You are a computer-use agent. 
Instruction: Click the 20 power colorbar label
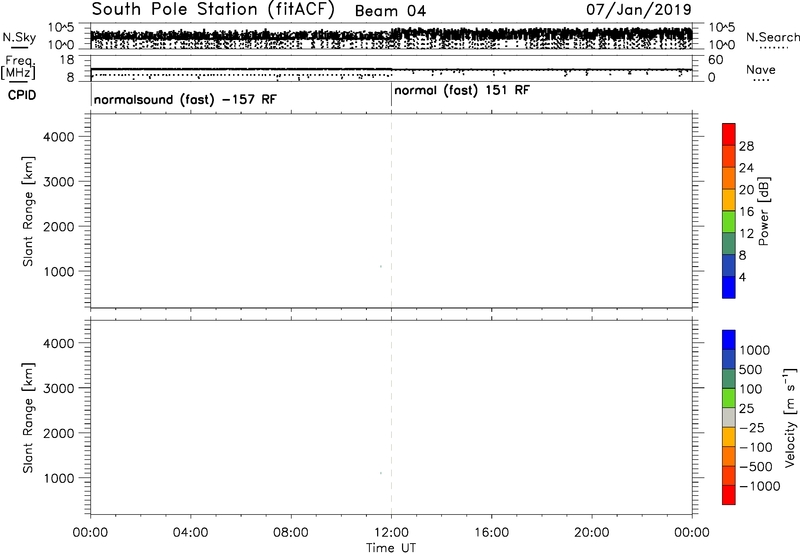746,190
